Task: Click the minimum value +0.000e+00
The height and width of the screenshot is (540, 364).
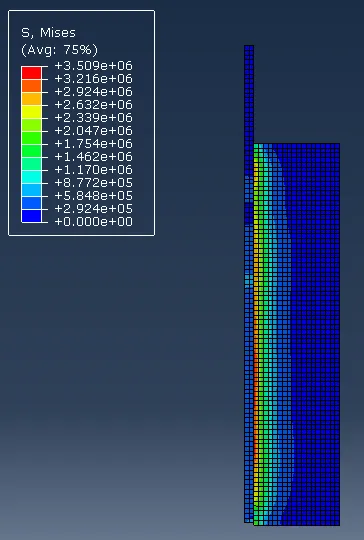Action: pyautogui.click(x=93, y=221)
